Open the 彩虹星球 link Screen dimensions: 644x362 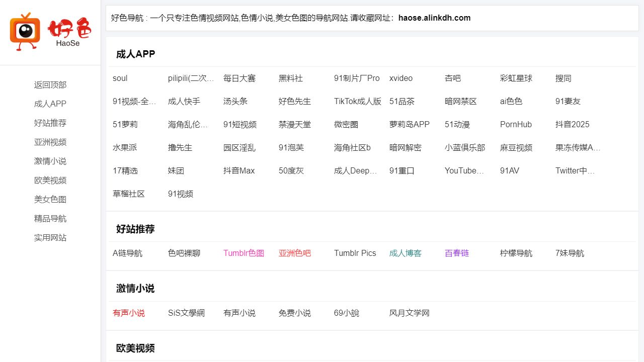(x=516, y=78)
